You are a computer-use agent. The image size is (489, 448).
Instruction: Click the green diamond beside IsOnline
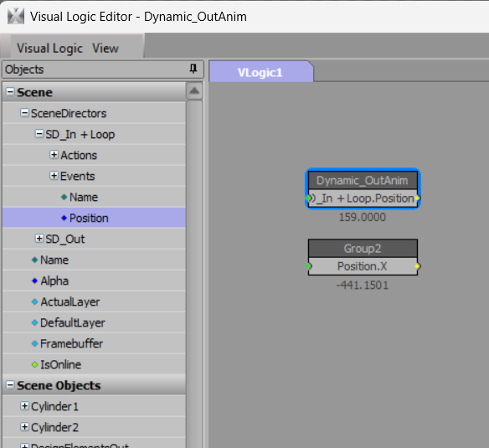click(x=34, y=364)
